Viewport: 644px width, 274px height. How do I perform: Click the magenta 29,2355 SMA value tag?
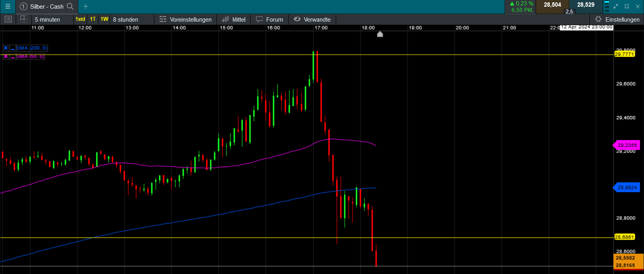coord(626,145)
